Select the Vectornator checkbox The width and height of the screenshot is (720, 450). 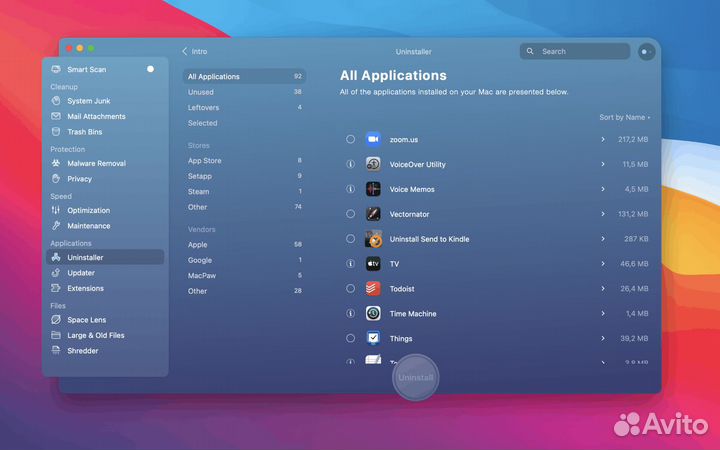tap(350, 214)
